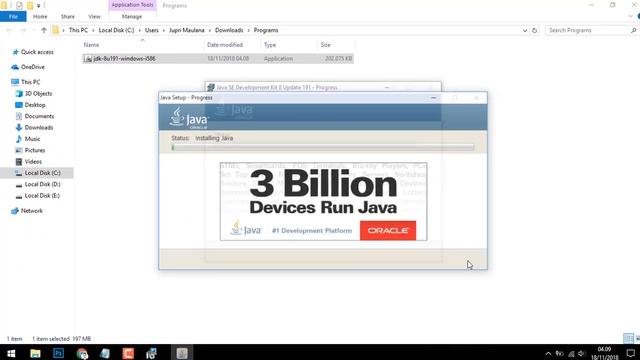Viewport: 640px width, 360px height.
Task: Click the red Oracle logo in banner
Action: click(x=388, y=231)
